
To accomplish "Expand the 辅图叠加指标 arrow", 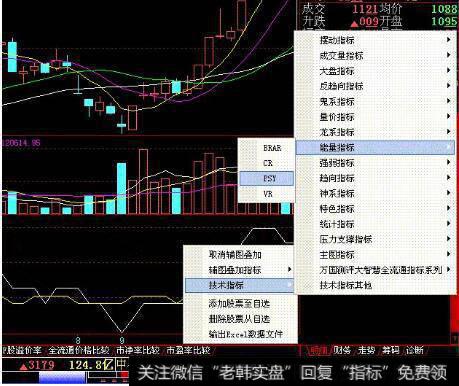I will [289, 270].
